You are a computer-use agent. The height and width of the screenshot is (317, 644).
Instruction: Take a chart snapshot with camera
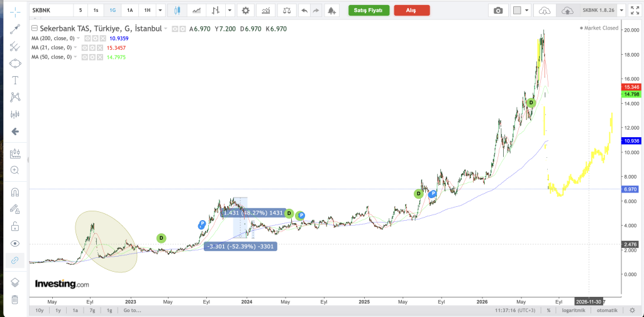498,10
